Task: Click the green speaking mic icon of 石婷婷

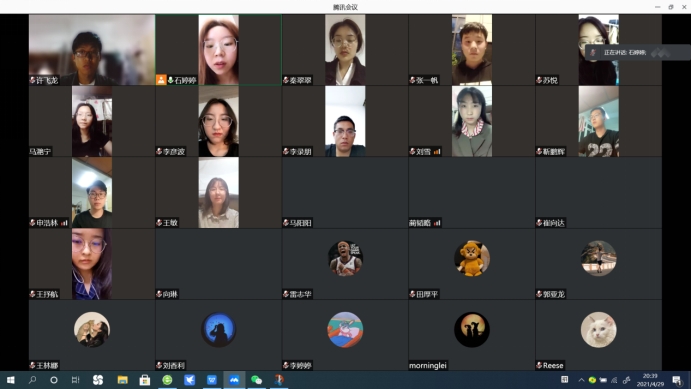Action: (170, 80)
